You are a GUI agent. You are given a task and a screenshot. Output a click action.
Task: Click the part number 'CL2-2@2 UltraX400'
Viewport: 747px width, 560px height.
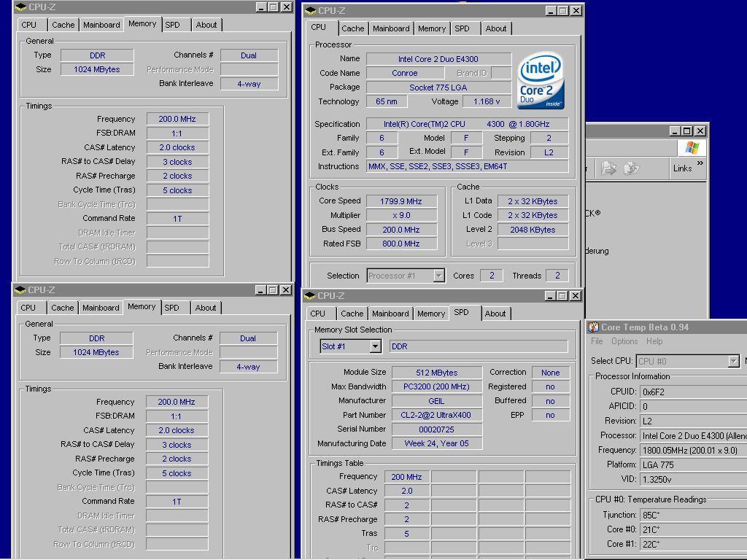pyautogui.click(x=436, y=415)
